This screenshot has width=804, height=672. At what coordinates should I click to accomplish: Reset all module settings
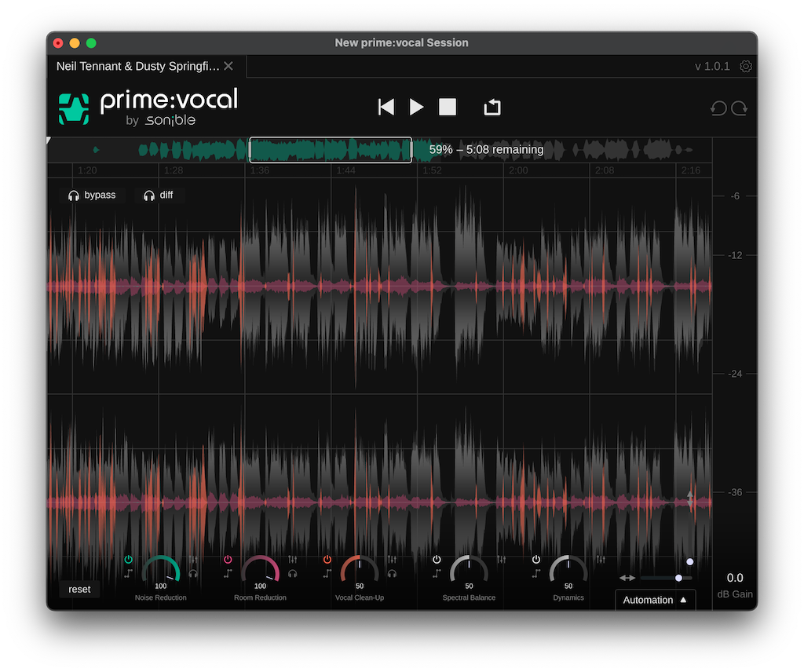click(x=79, y=590)
